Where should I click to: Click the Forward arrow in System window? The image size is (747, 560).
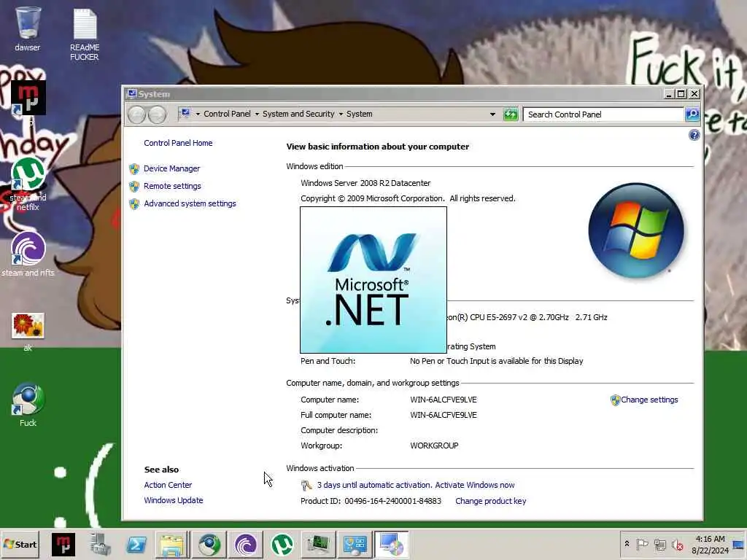158,114
